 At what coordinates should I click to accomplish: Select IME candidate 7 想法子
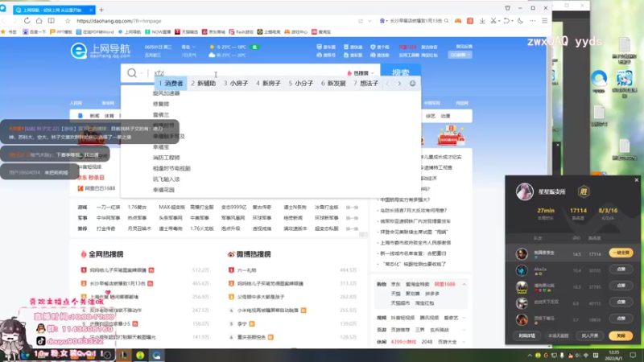point(365,84)
